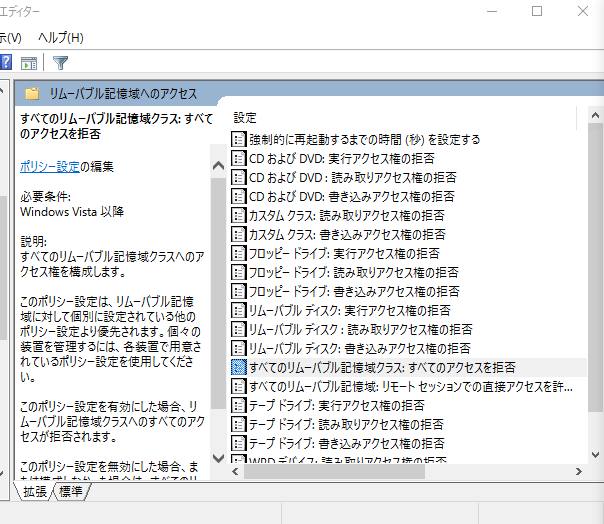The image size is (604, 524).
Task: Click the folder icon in リムーバブル記憶域へのアクセス header
Action: 32,94
